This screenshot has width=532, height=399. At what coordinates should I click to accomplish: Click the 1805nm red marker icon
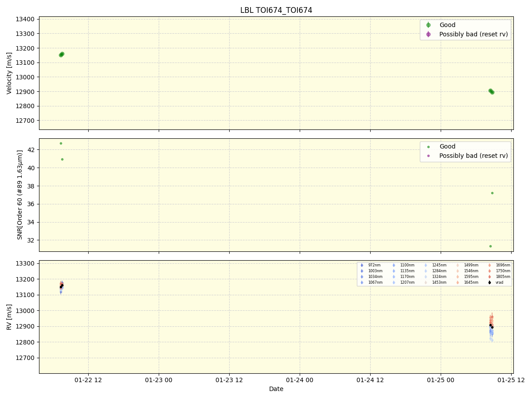489,277
